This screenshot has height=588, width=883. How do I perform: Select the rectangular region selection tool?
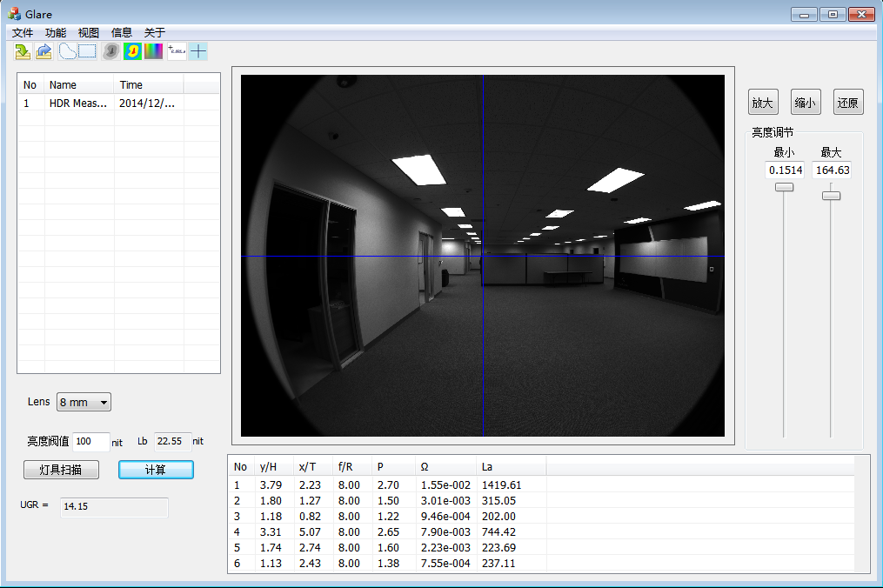click(x=88, y=51)
